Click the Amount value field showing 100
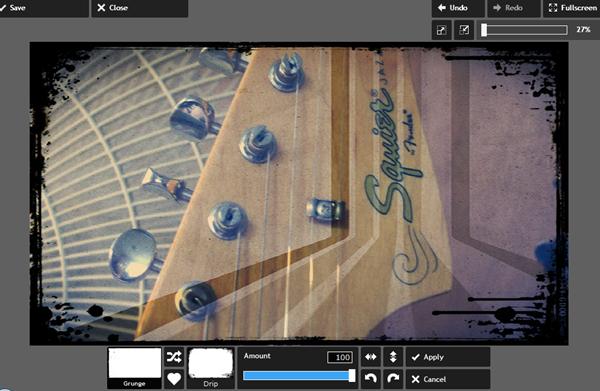The width and height of the screenshot is (600, 391). (x=340, y=357)
